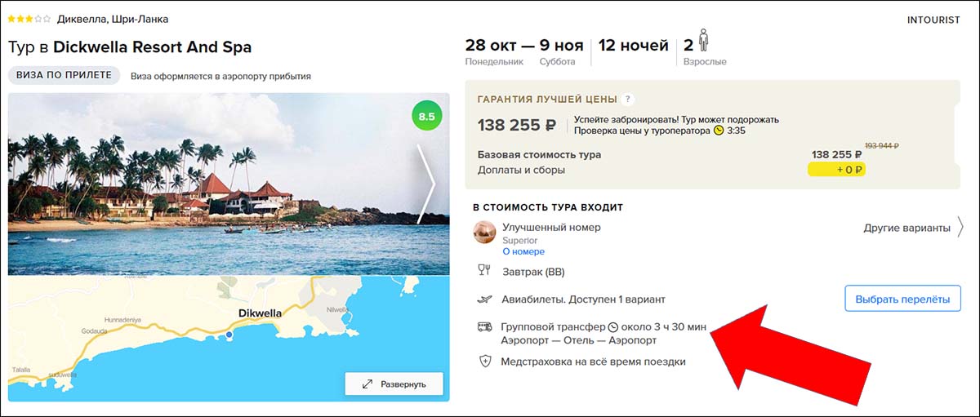Click the Dickwella Resort And Spa title
Image resolution: width=980 pixels, height=417 pixels.
click(x=152, y=47)
